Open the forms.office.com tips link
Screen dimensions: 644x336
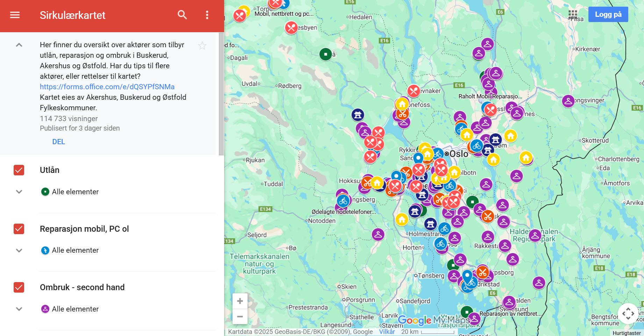pyautogui.click(x=107, y=87)
